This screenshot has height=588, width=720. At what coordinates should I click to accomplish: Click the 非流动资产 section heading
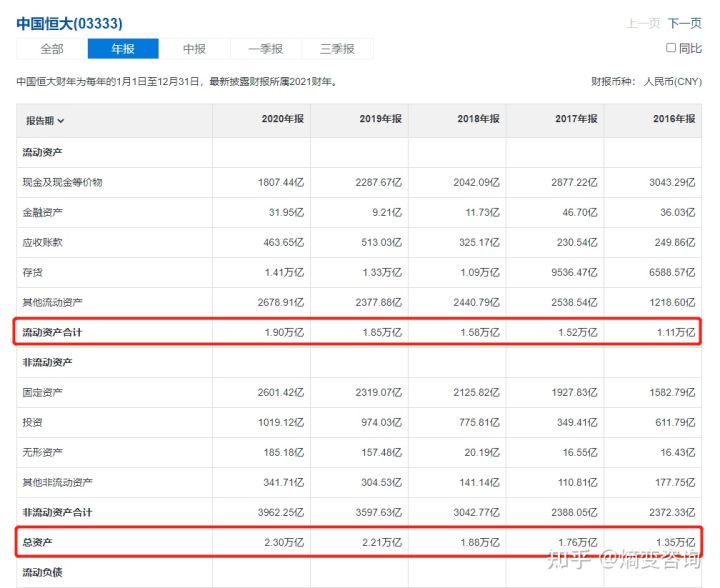pyautogui.click(x=47, y=362)
